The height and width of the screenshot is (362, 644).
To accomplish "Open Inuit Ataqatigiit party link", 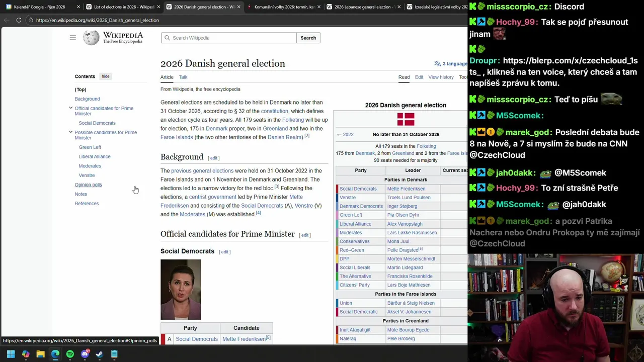I will 355,330.
